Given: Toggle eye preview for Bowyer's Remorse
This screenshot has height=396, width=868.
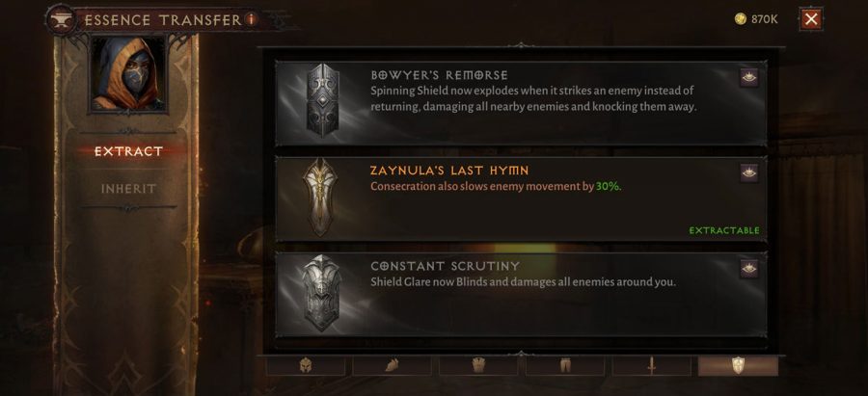Looking at the screenshot, I should (x=749, y=78).
